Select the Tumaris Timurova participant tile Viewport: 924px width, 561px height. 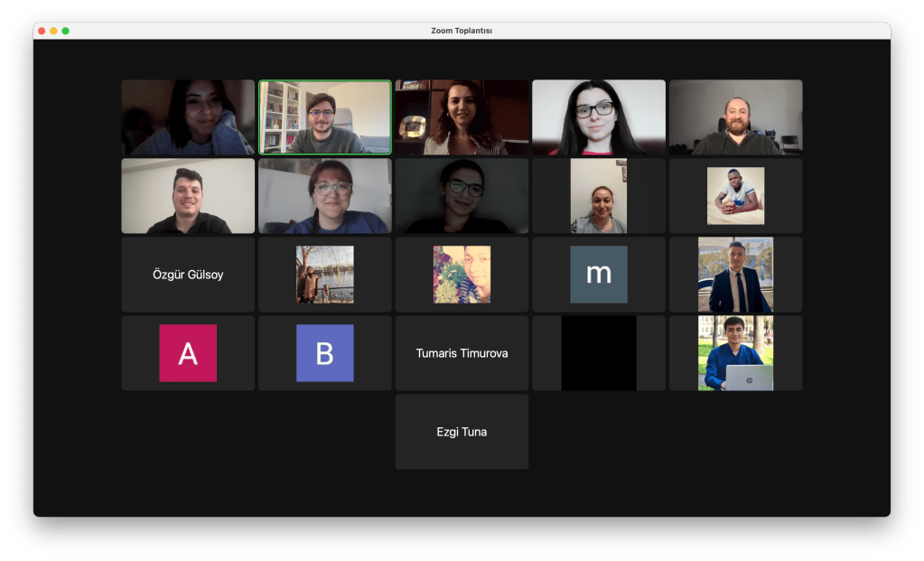click(x=462, y=353)
